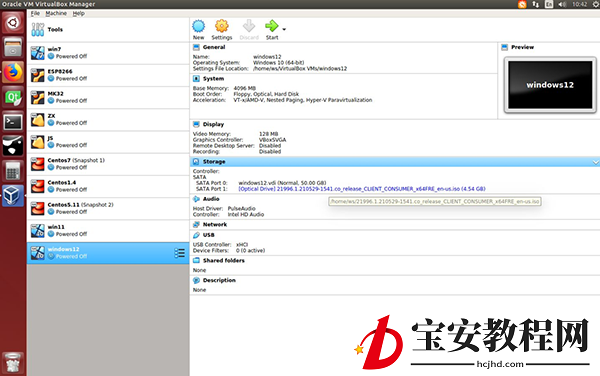Open Settings gear in the toolbar

click(222, 26)
